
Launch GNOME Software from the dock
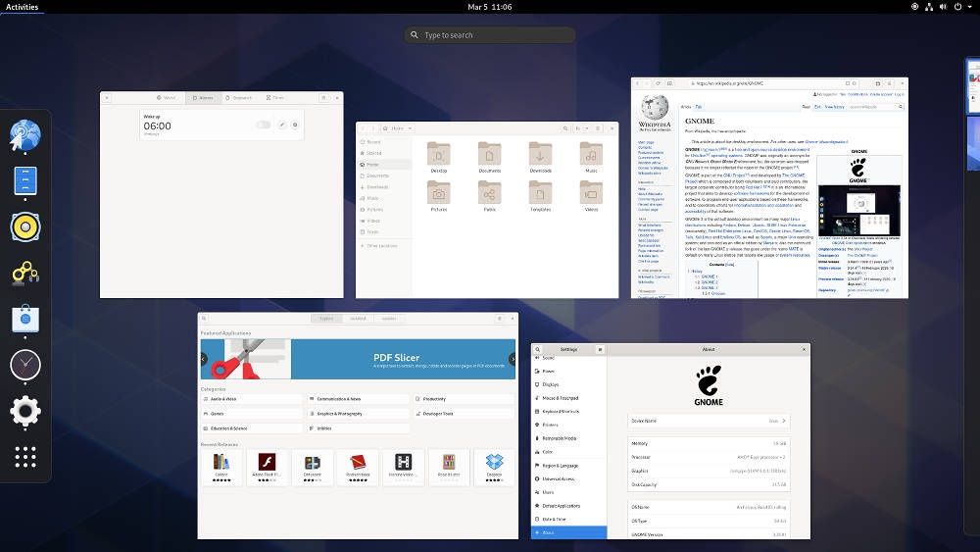point(25,319)
